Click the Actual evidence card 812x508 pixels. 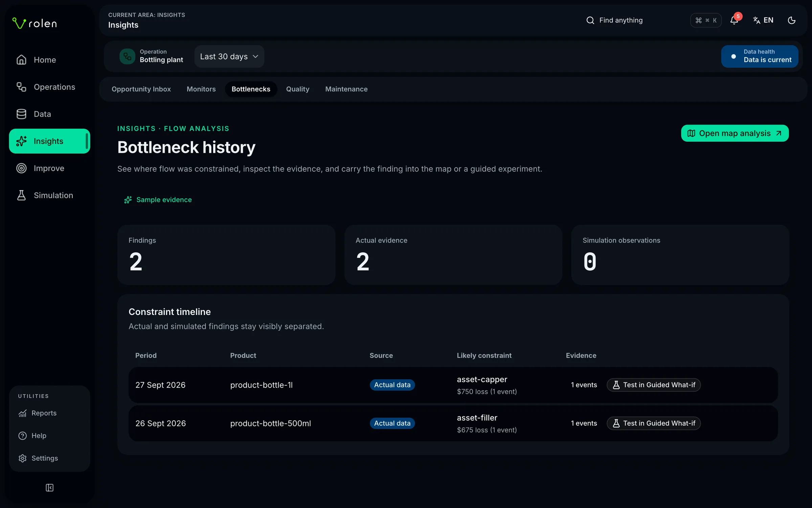(453, 255)
